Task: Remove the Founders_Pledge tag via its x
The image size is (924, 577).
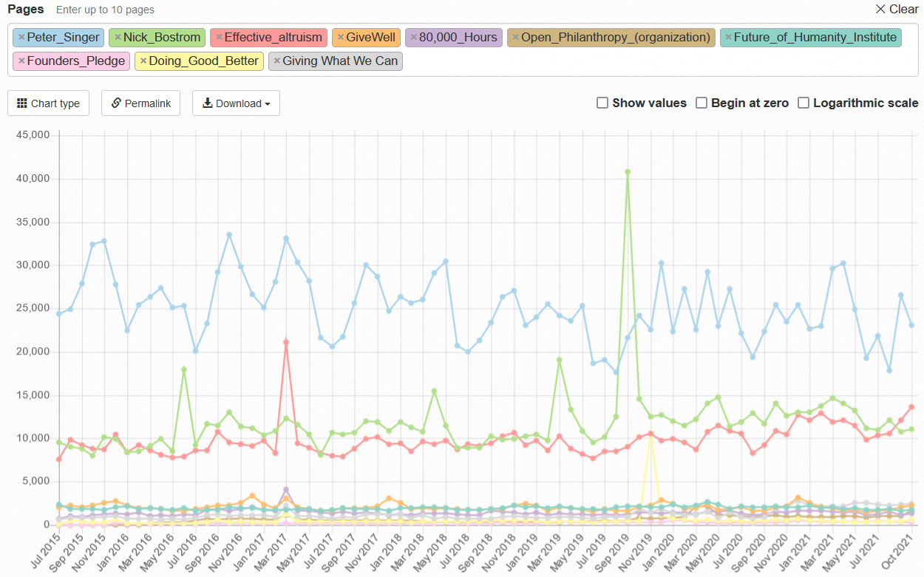Action: [21, 61]
